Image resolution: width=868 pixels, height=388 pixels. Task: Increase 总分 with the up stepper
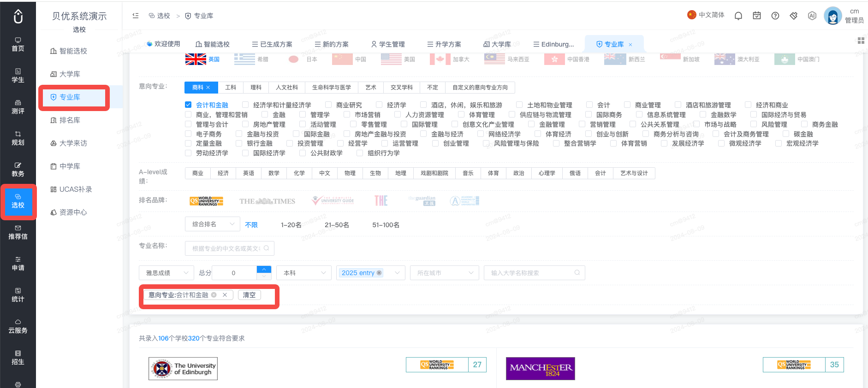point(264,269)
